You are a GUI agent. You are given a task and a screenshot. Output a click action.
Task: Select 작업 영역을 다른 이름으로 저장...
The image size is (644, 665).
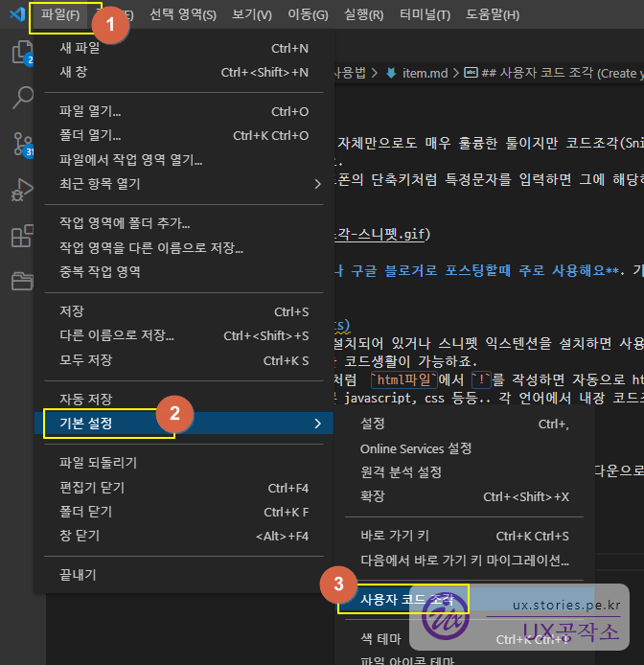tap(184, 247)
